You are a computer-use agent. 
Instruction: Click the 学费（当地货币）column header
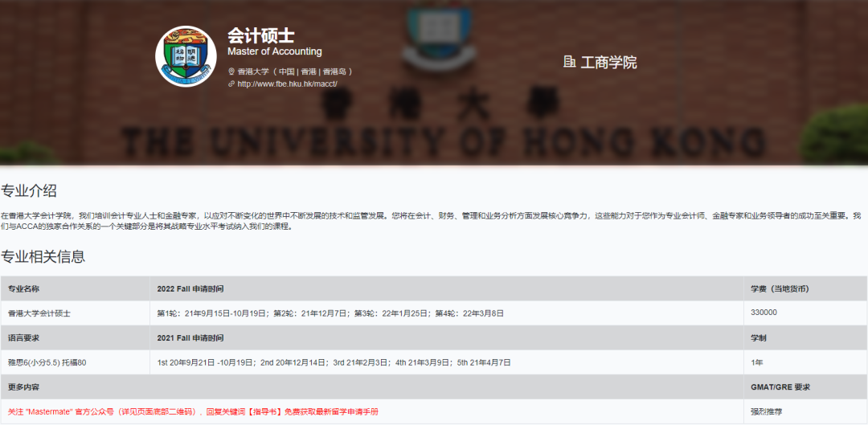click(780, 288)
